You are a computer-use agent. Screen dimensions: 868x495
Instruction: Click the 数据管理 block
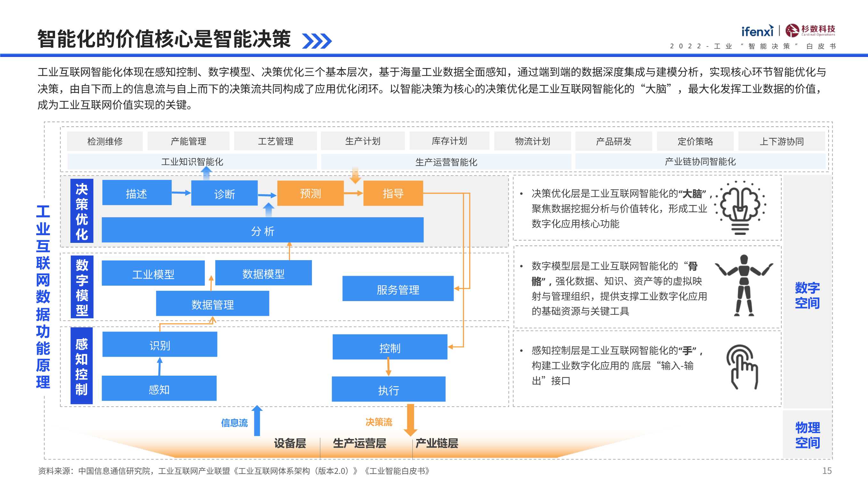tap(212, 304)
